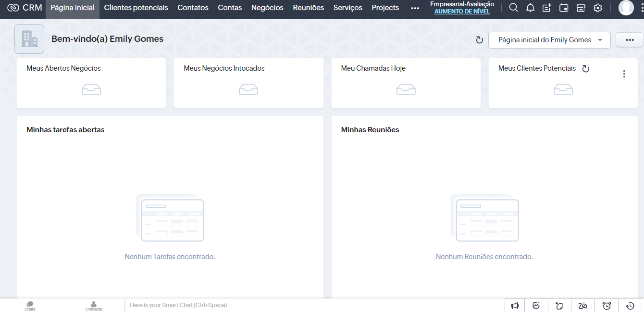Open the chart insights icon in bottom bar
The width and height of the screenshot is (644, 312).
coord(536,305)
